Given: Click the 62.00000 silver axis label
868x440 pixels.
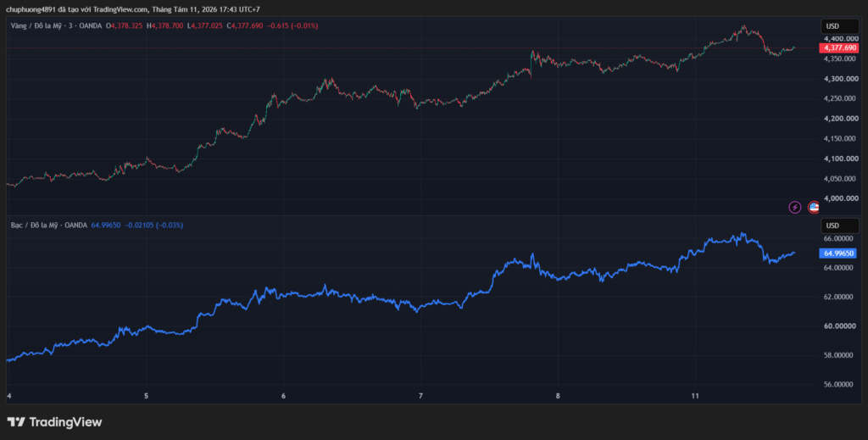Looking at the screenshot, I should click(838, 298).
